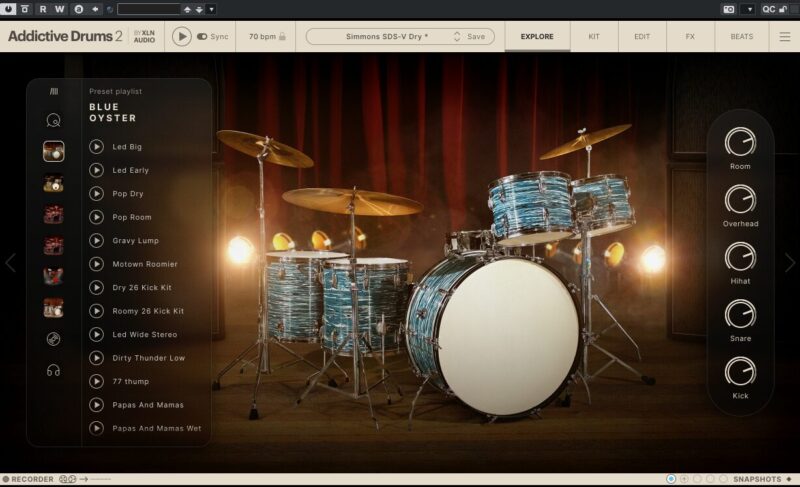
Task: Open host preset management dropdown triangle
Action: click(x=211, y=9)
